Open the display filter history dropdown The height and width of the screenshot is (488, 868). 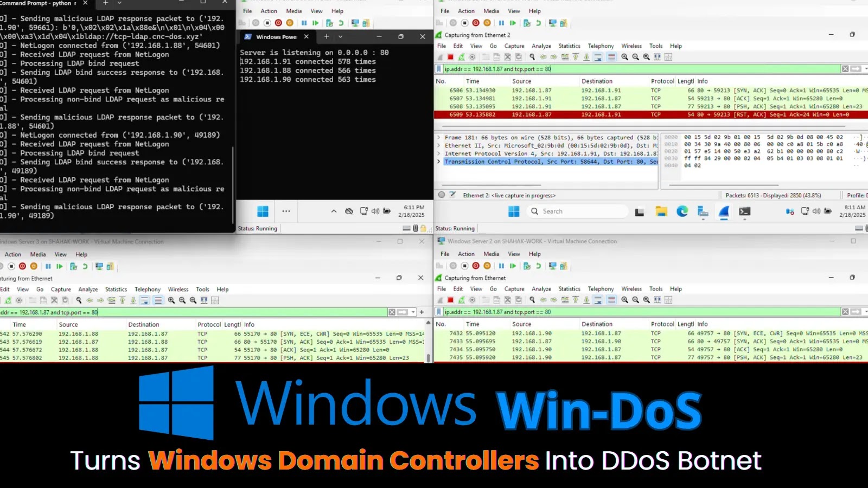864,69
